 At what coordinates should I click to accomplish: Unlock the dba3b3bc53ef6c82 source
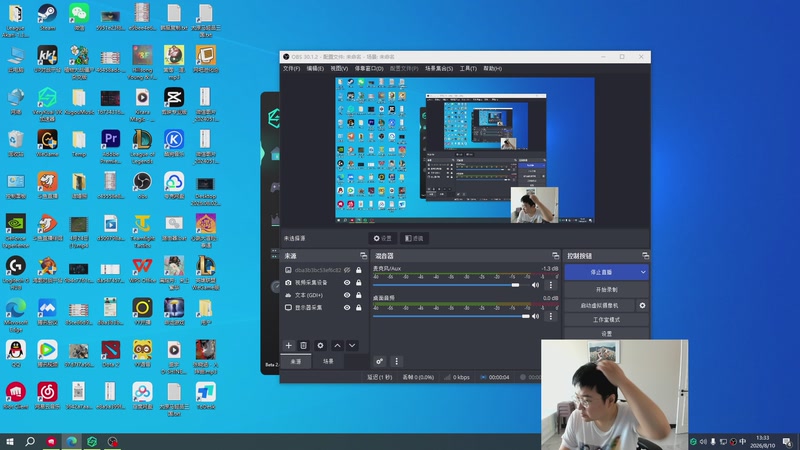coord(359,270)
